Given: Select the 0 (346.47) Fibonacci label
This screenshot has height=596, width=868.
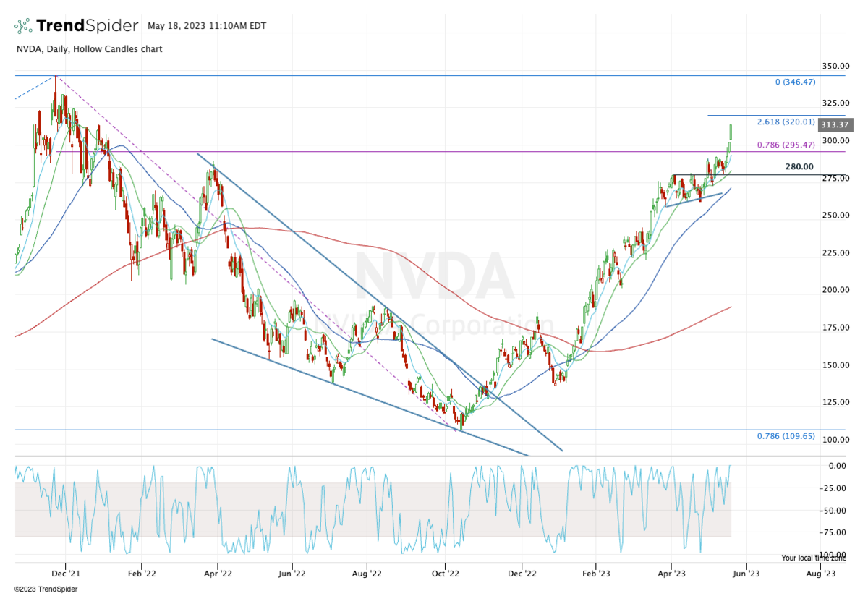Looking at the screenshot, I should tap(795, 82).
